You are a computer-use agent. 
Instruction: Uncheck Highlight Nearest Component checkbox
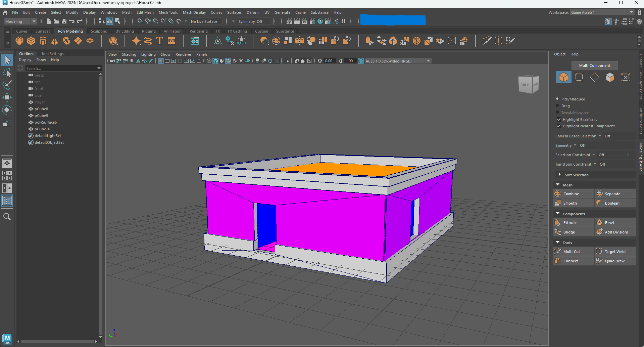pos(559,126)
